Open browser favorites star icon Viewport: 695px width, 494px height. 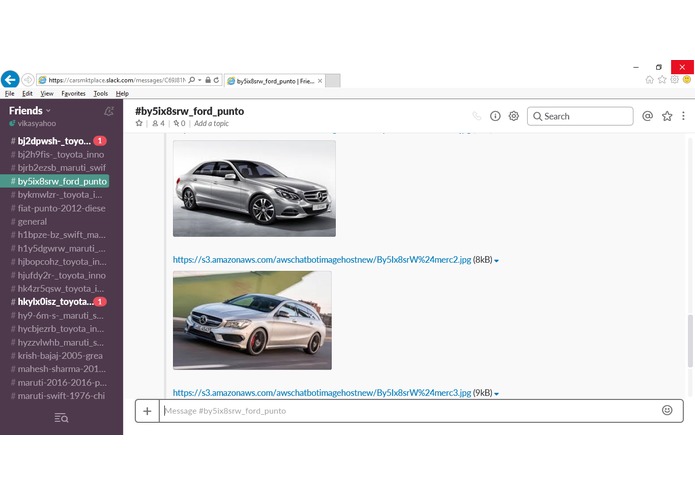pyautogui.click(x=662, y=80)
